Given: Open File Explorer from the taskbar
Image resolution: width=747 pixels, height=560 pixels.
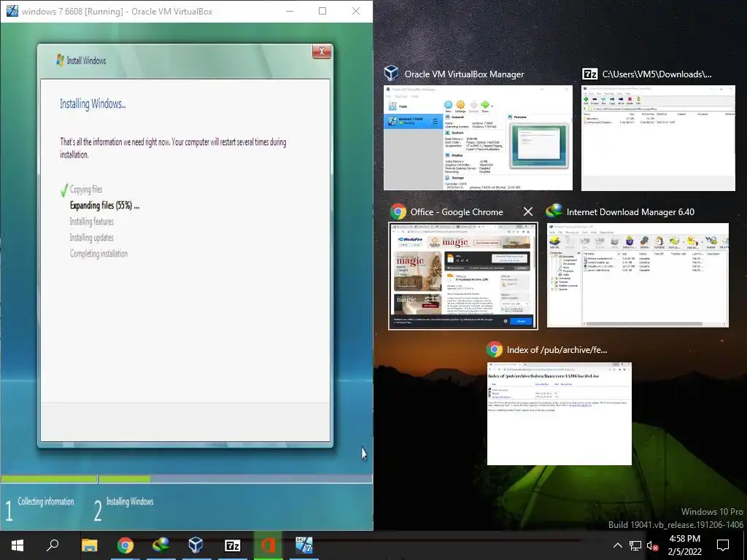Looking at the screenshot, I should 89,545.
